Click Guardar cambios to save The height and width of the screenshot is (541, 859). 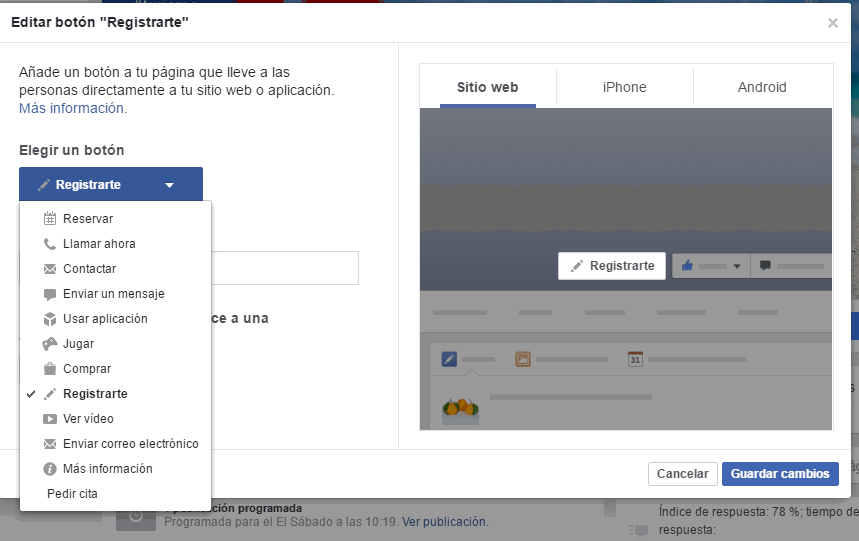pos(780,474)
